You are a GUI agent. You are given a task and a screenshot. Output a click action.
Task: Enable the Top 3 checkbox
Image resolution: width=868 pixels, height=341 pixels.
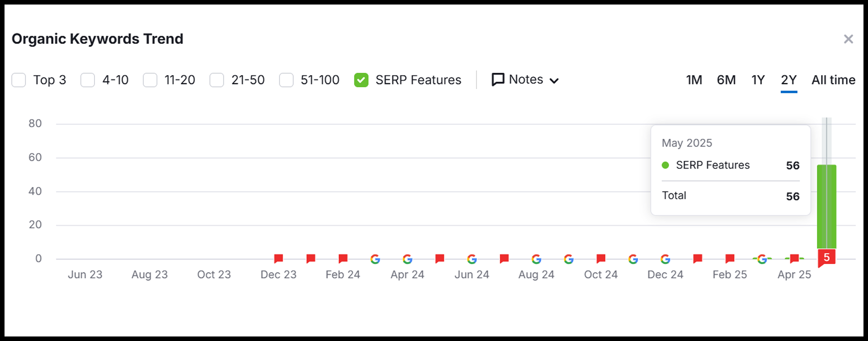(19, 80)
